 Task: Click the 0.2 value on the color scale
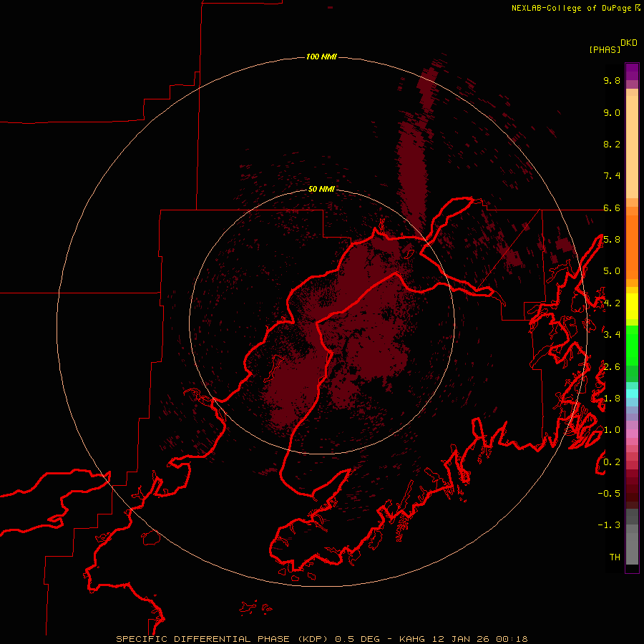(612, 462)
